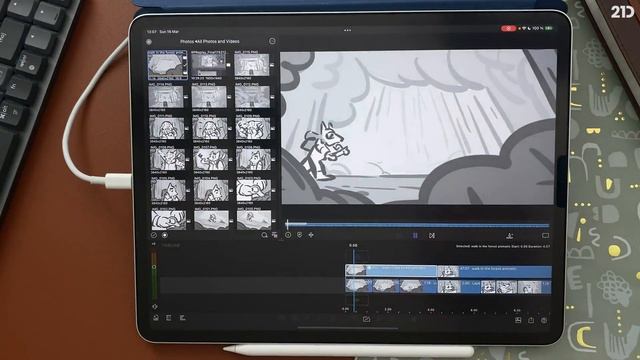Click the Selected walk in the forest status text
Screen dimensions: 640x360
coord(503,247)
